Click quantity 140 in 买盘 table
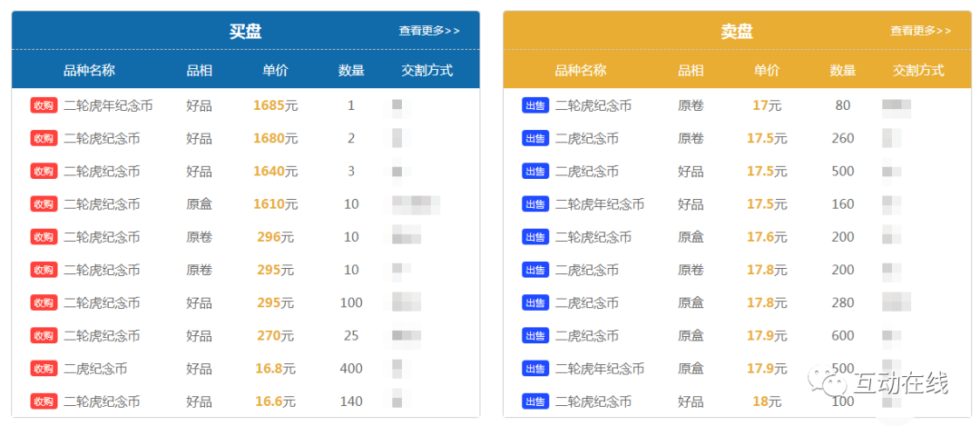The image size is (980, 426). coord(351,401)
